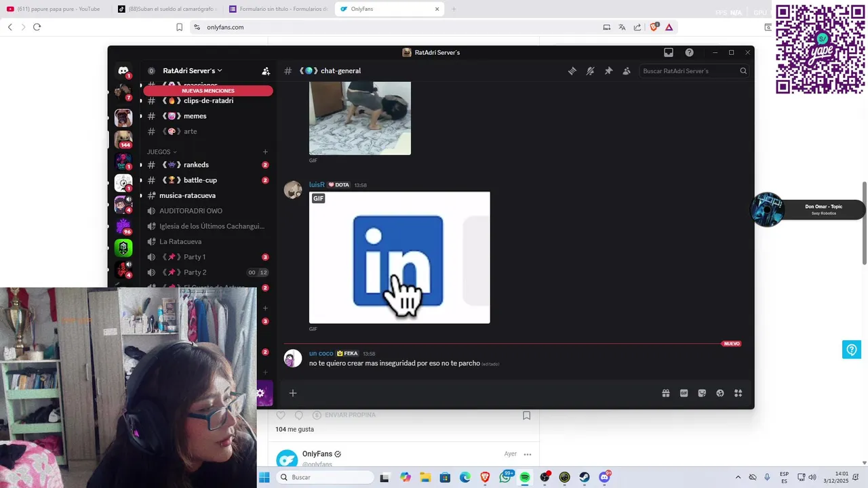Click the share icon in browser address bar
The height and width of the screenshot is (488, 868).
637,27
